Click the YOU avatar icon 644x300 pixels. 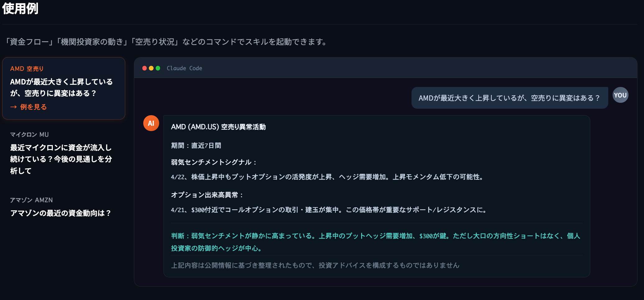pos(620,95)
